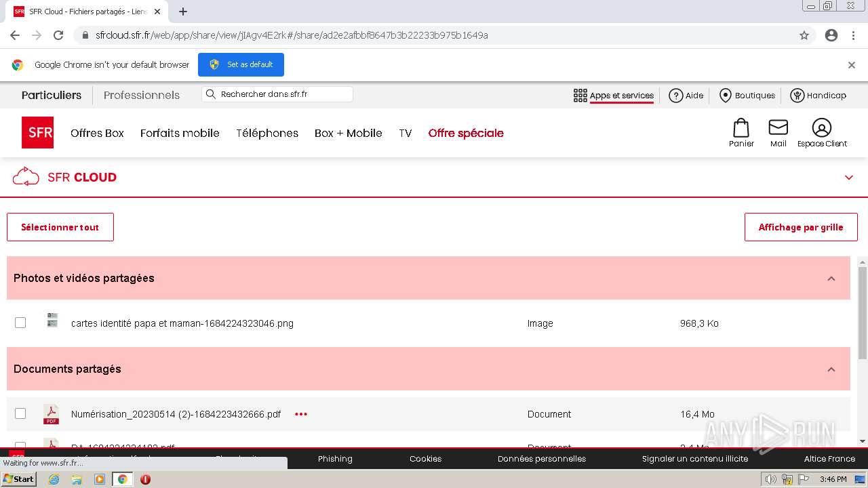The image size is (868, 488).
Task: Collapse Photos et vidéos partagées section
Action: 831,279
